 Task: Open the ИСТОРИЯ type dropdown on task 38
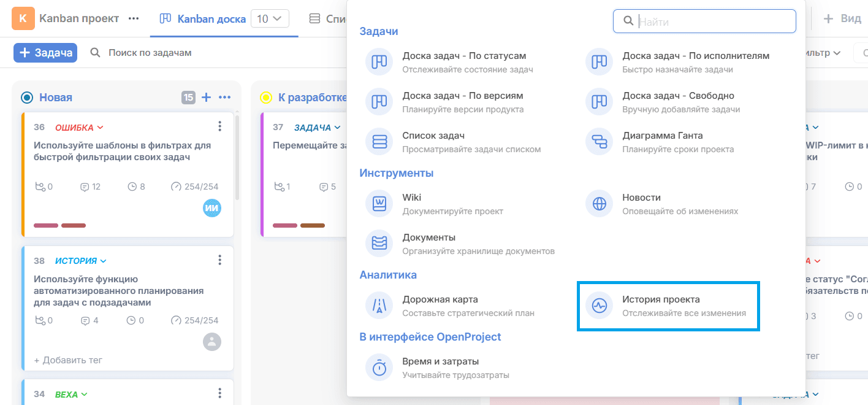coord(81,261)
